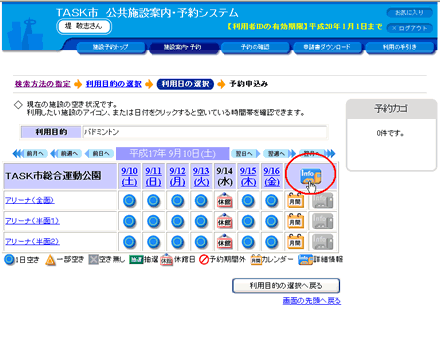Click grayed Info icon in アリーナ(半面1) row
Screen dimensions: 440x360
point(322,221)
